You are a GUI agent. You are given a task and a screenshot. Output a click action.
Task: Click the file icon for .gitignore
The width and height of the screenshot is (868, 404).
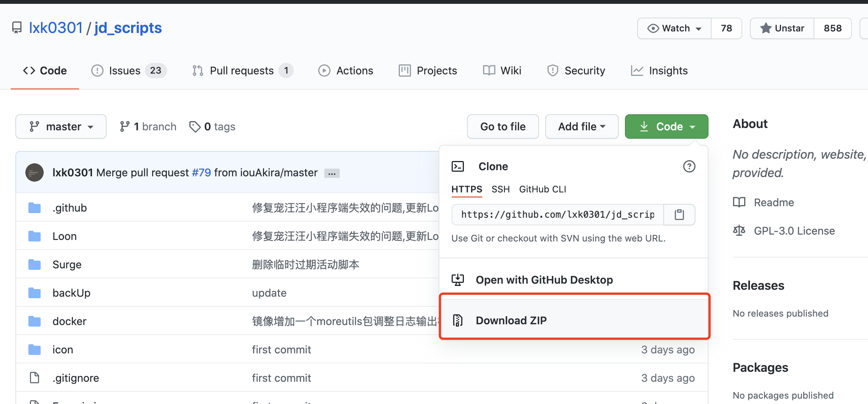pyautogui.click(x=35, y=378)
